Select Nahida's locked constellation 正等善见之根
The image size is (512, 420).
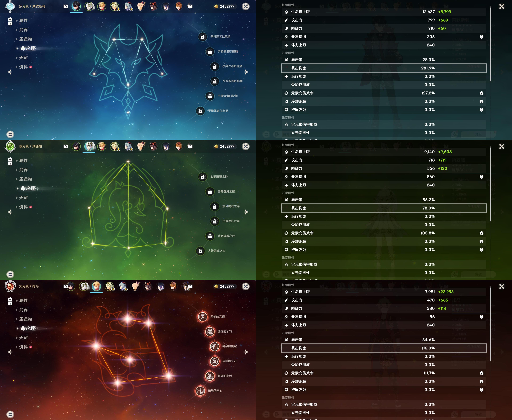(x=210, y=192)
